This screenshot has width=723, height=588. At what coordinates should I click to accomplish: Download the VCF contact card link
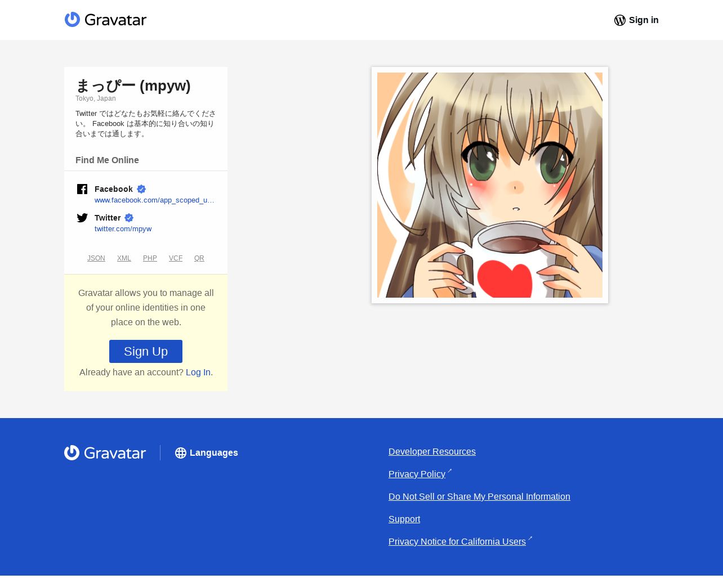click(176, 258)
